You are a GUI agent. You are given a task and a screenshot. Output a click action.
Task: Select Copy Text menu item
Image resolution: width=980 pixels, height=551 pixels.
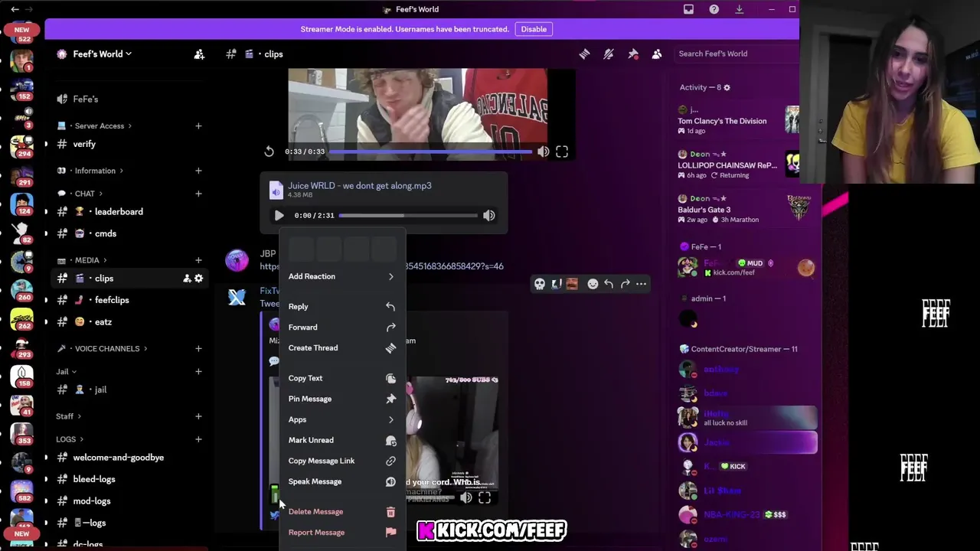coord(341,378)
